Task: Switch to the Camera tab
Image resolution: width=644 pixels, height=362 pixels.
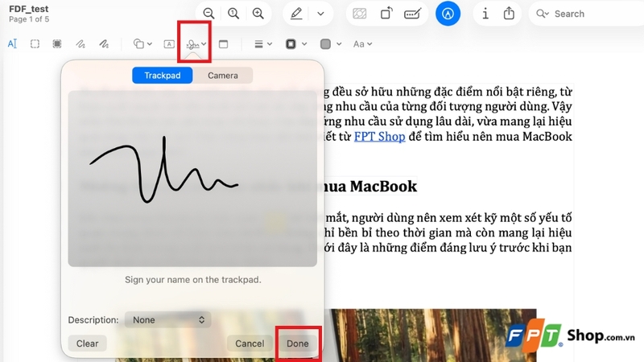Action: [x=223, y=76]
